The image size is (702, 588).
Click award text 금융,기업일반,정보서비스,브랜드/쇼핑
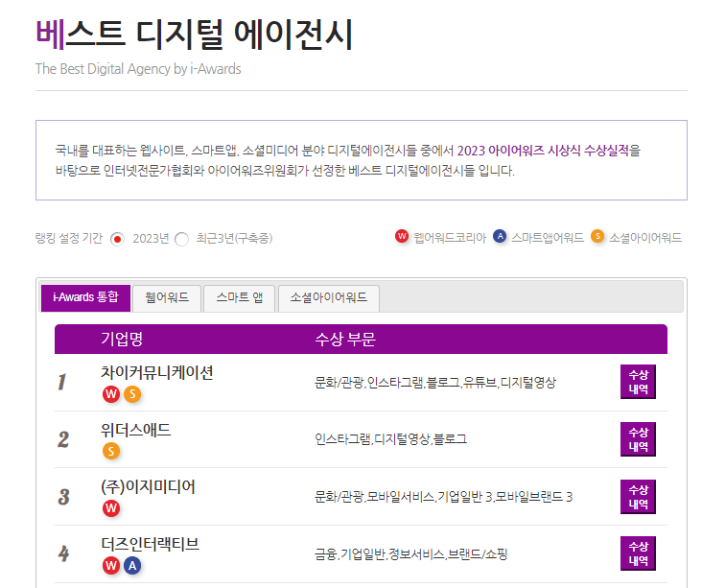click(x=411, y=554)
